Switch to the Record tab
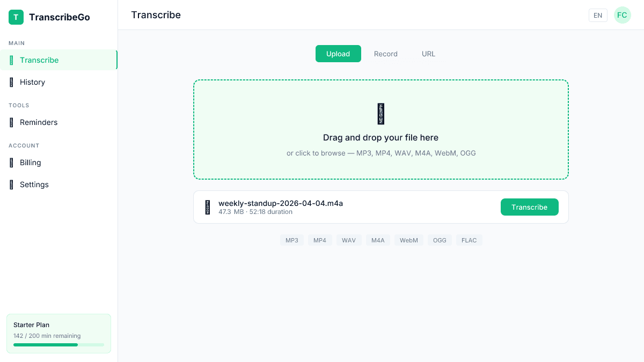Screen dimensions: 644x362 pos(385,54)
